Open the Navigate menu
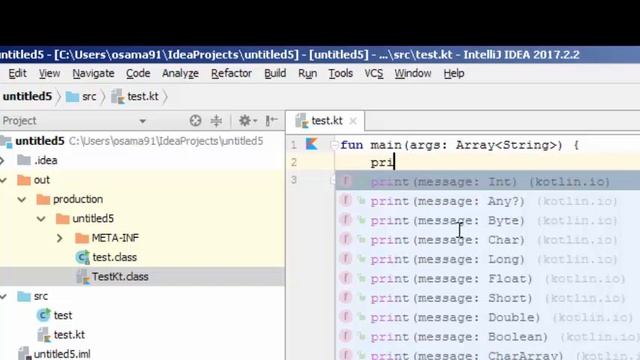The image size is (640, 360). (x=93, y=73)
